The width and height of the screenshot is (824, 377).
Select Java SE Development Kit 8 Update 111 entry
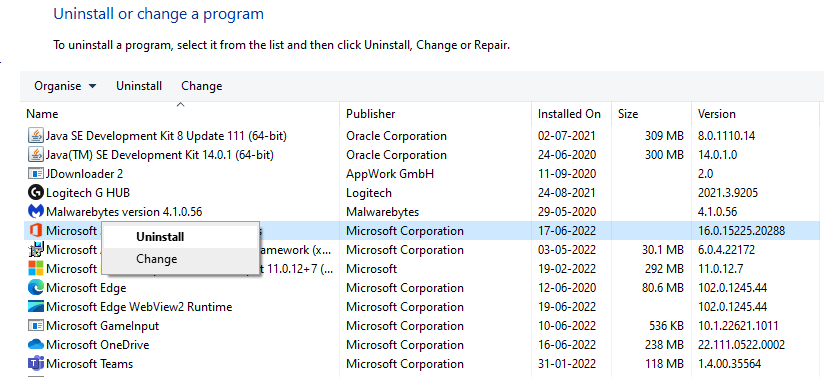(x=166, y=136)
